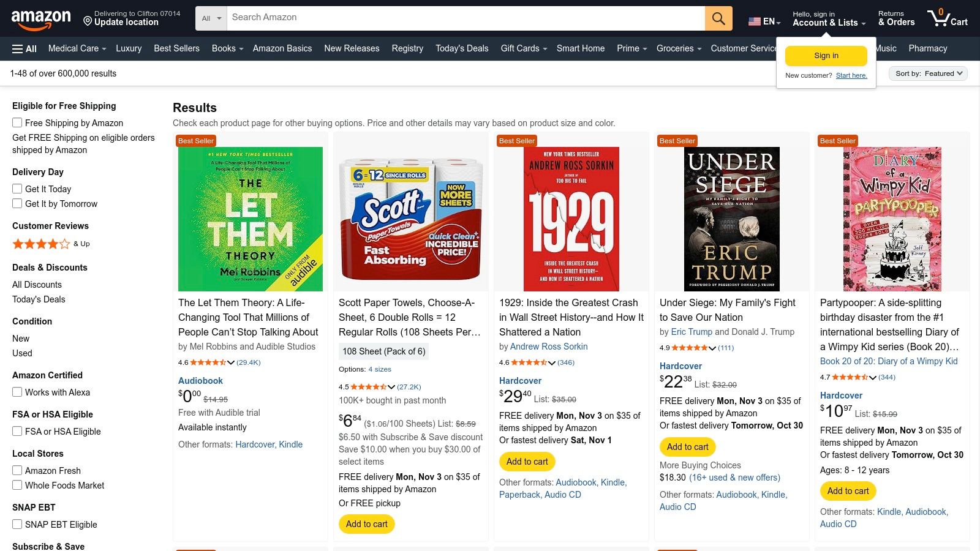Image resolution: width=980 pixels, height=551 pixels.
Task: Click the Amazon logo
Action: point(41,17)
